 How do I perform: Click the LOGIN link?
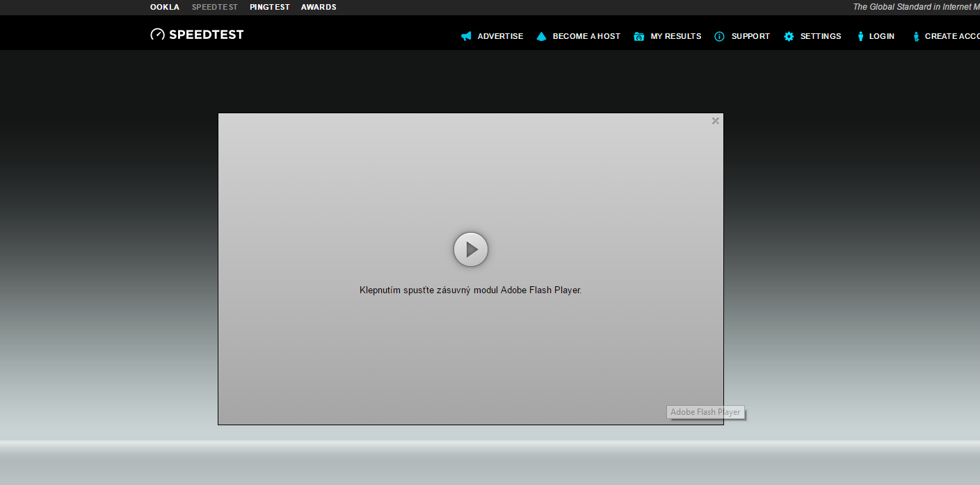pos(882,36)
